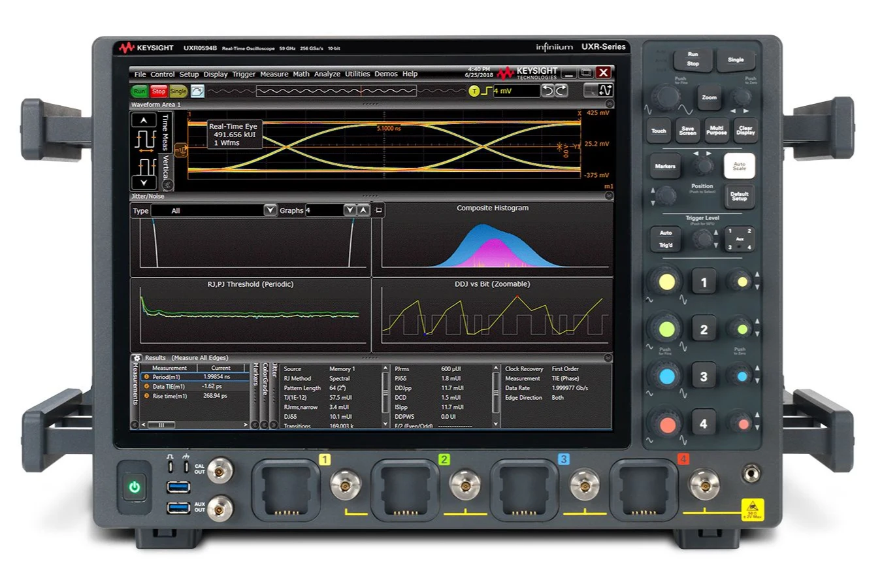
Task: Click the red Stop button on screen
Action: pyautogui.click(x=159, y=91)
